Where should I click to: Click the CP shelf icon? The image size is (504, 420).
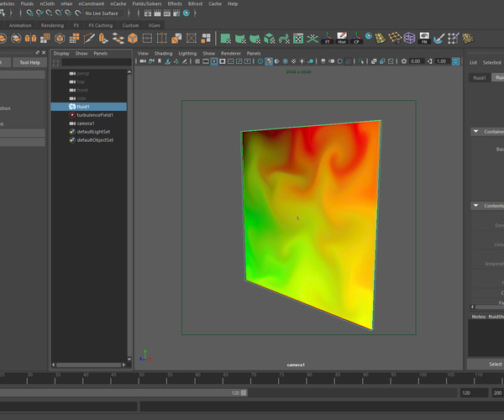tap(356, 39)
